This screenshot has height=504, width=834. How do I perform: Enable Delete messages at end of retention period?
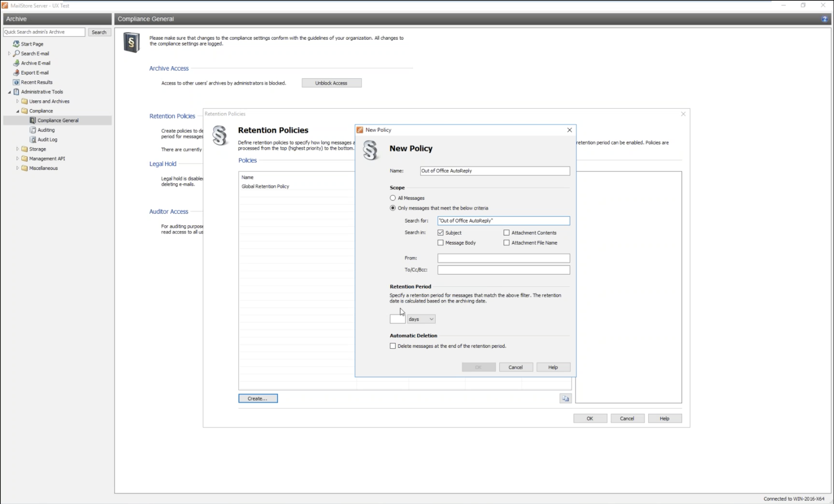[393, 346]
